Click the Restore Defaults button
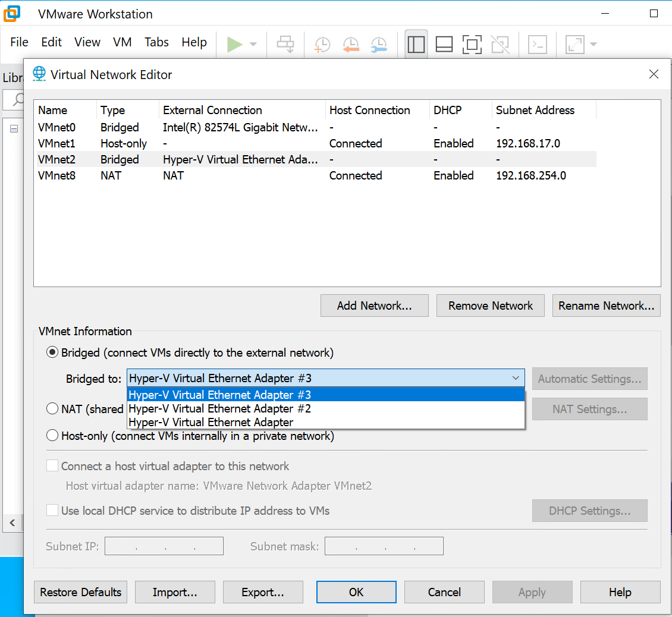 [x=80, y=592]
